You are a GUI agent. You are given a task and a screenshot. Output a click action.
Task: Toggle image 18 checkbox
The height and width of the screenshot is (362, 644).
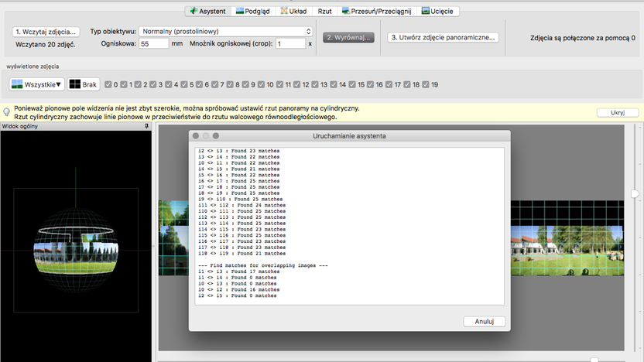pos(407,84)
